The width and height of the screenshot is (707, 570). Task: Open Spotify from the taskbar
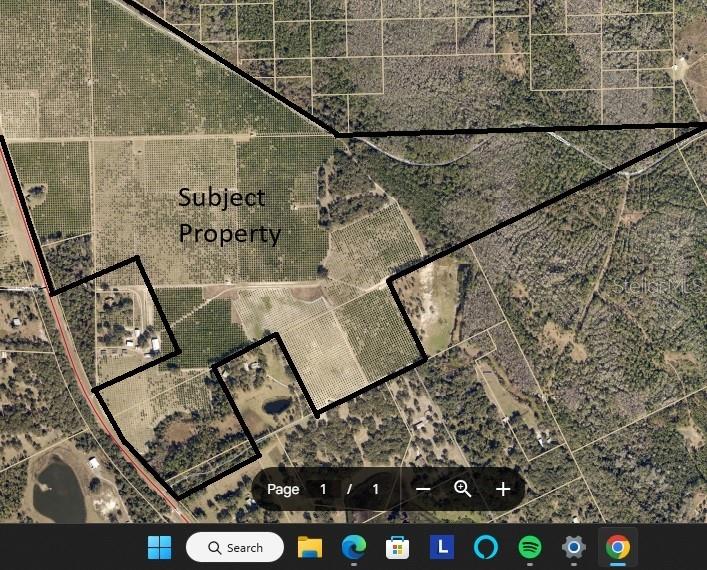(529, 547)
